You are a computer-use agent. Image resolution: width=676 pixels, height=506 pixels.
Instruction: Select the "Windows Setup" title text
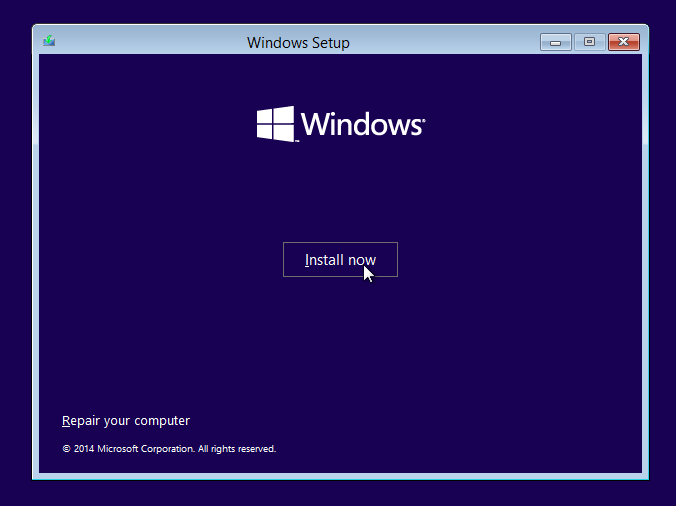coord(298,43)
